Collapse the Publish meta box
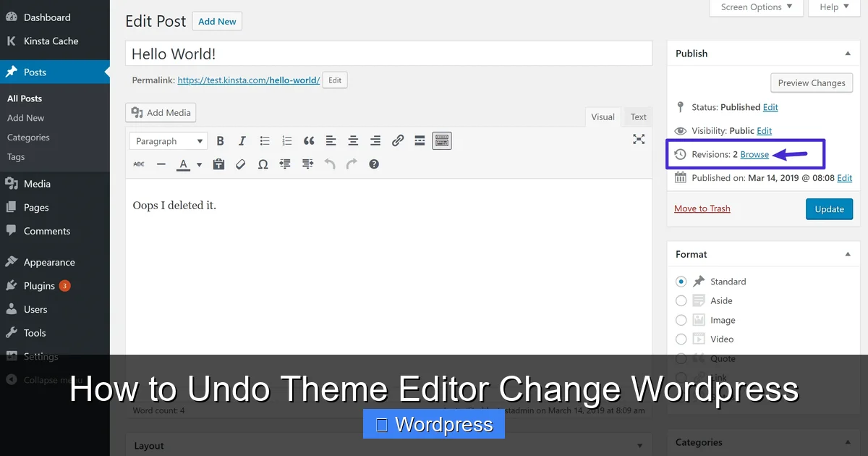Screen dimensions: 868x456 click(x=847, y=54)
